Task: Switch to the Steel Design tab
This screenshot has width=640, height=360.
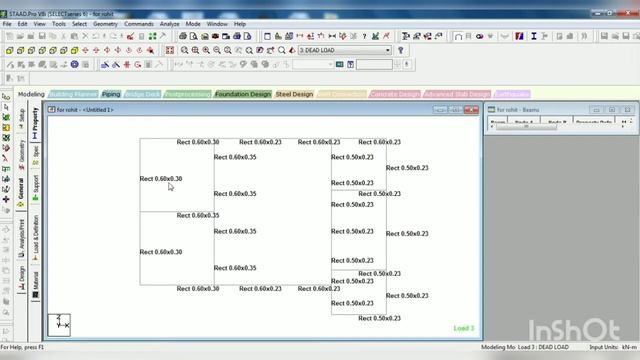Action: 294,94
